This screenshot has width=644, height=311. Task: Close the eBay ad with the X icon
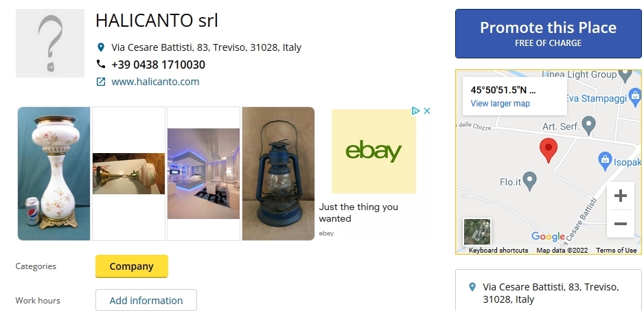click(x=427, y=111)
